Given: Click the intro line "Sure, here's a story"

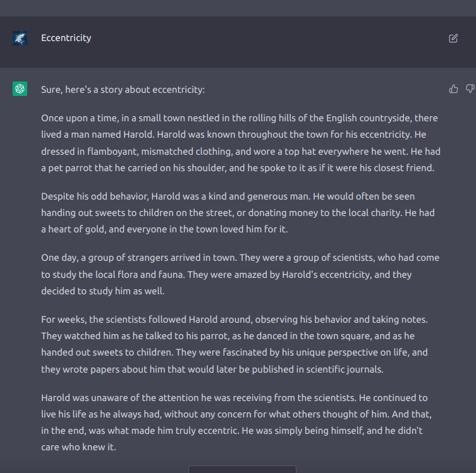Looking at the screenshot, I should tap(123, 90).
